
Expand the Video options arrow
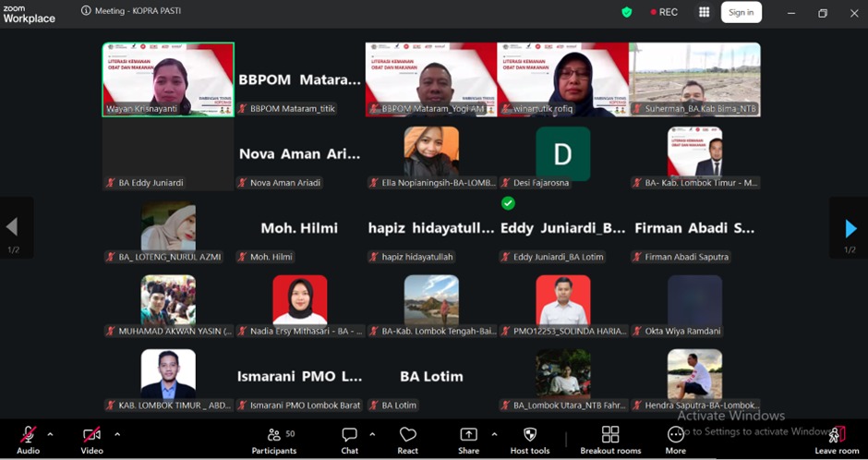pyautogui.click(x=117, y=434)
